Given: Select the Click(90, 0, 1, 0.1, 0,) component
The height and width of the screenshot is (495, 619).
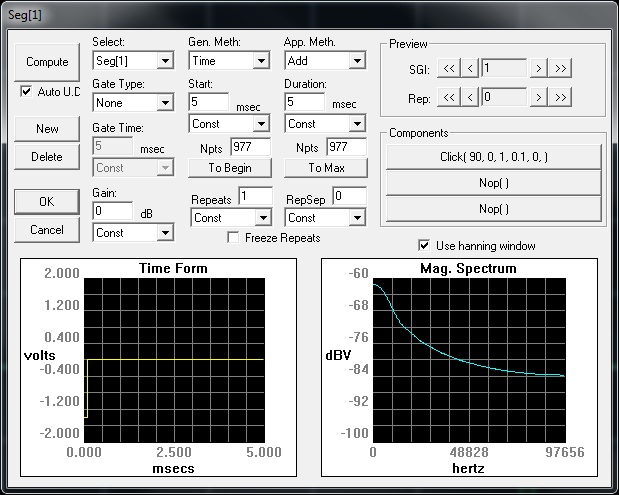Looking at the screenshot, I should [x=494, y=157].
